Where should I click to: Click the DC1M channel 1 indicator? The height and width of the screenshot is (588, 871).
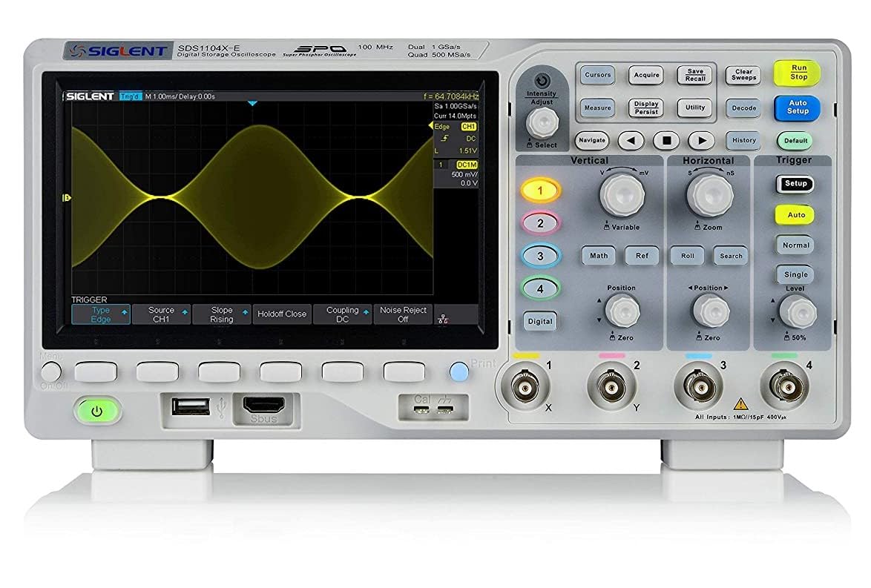tap(467, 165)
